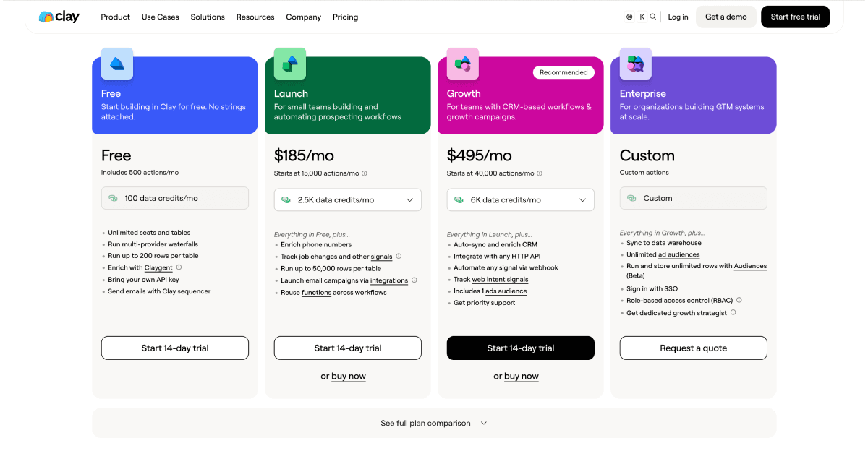Click info icon beside Launch 15,000 actions/mo
Image resolution: width=868 pixels, height=472 pixels.
(365, 173)
